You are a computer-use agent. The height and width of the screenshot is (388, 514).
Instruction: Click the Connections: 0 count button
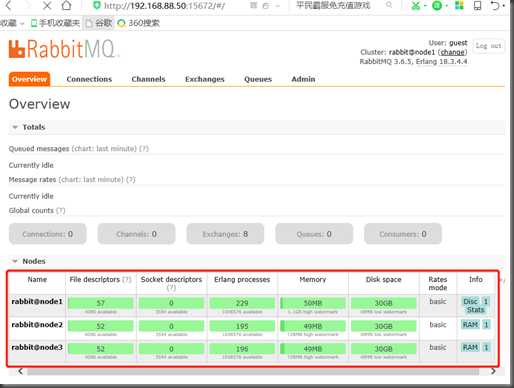(x=48, y=234)
